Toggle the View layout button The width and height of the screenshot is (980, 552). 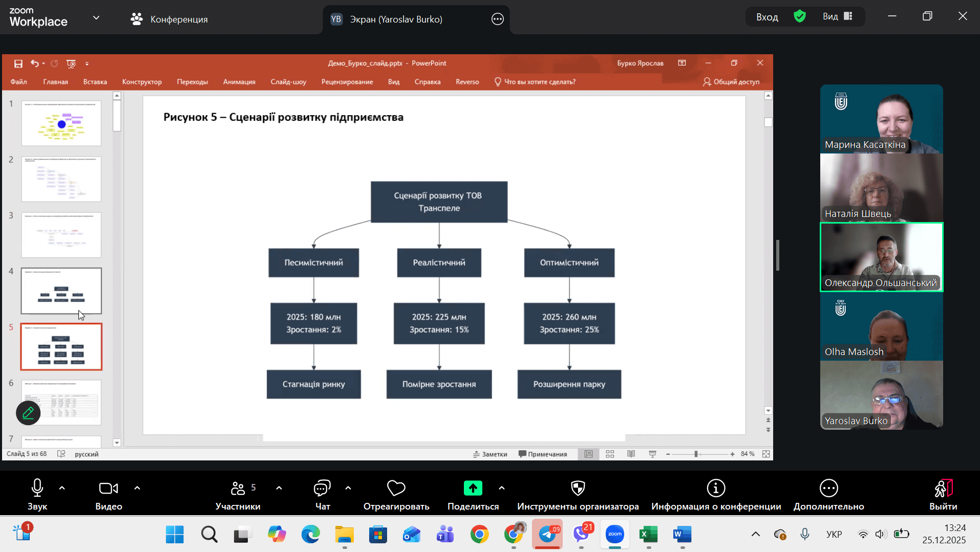837,16
